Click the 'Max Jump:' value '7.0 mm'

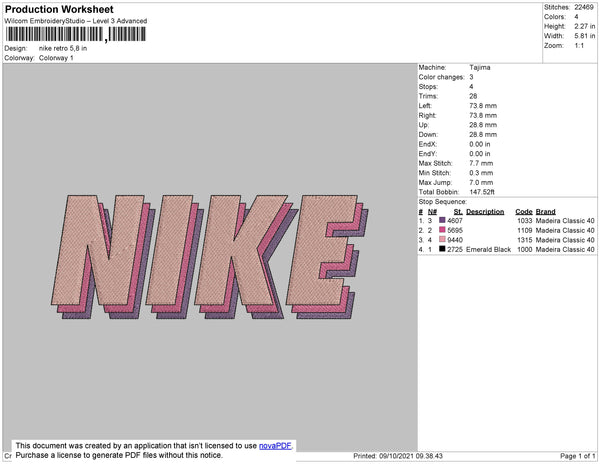(481, 182)
